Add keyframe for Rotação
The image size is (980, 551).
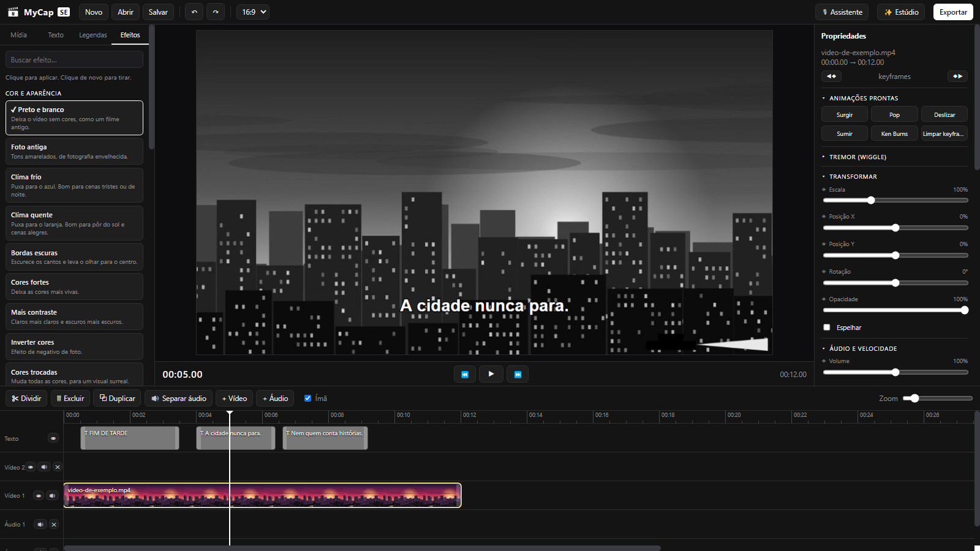[824, 272]
